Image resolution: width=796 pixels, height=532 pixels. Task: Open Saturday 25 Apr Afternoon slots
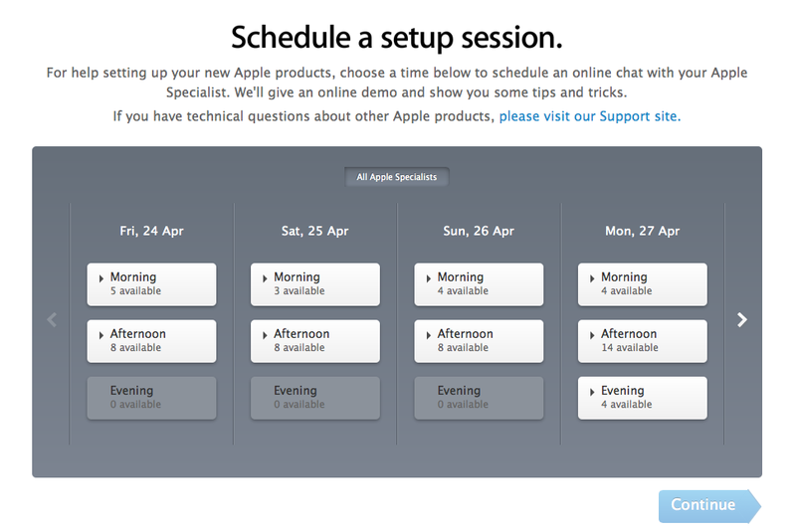tap(315, 341)
